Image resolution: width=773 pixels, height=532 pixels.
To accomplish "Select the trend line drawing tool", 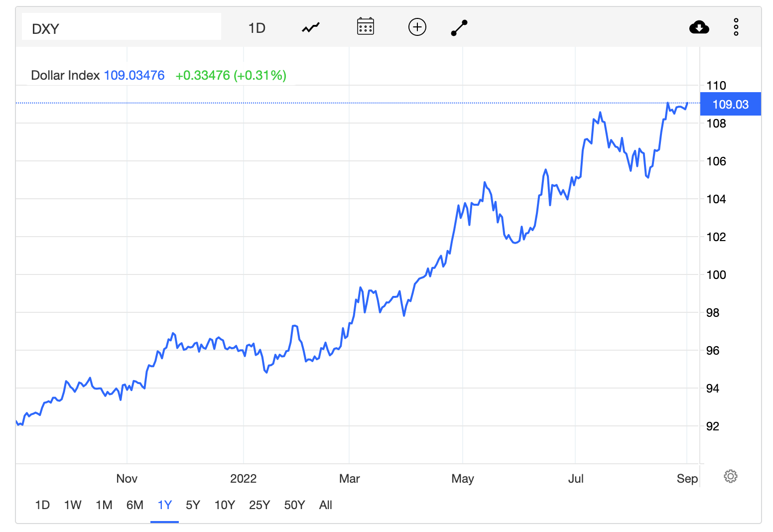I will point(459,27).
